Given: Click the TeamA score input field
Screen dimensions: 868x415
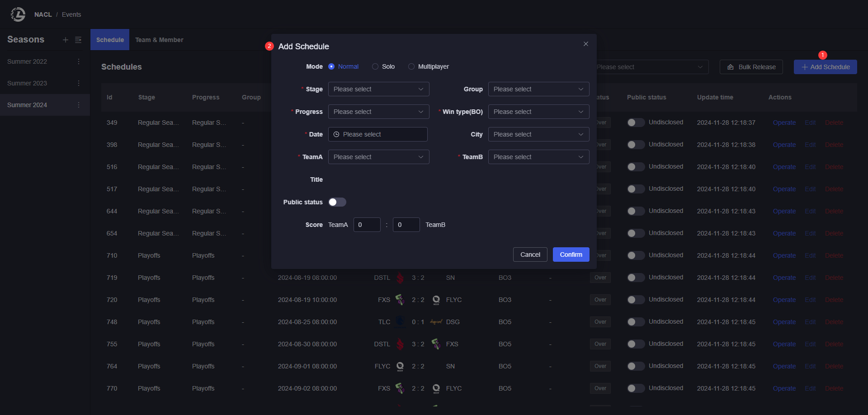Looking at the screenshot, I should [367, 225].
